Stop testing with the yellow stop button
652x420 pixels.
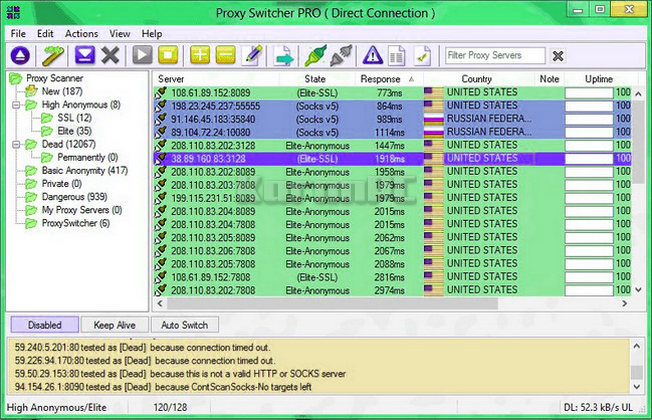coord(168,55)
